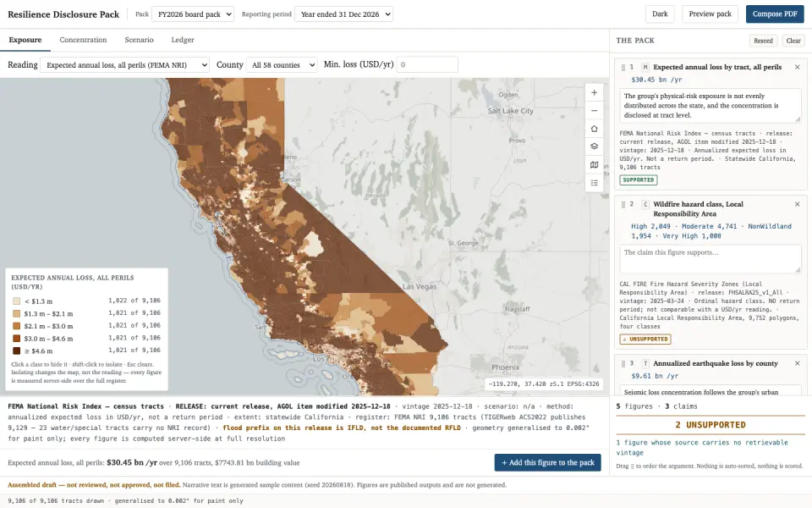
Task: Zoom in on the map
Action: click(594, 93)
